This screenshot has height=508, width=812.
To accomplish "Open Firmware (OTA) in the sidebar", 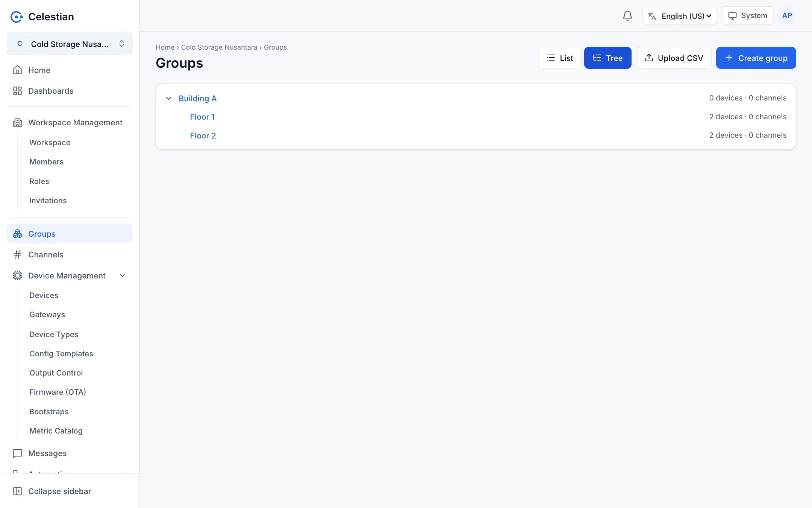I will click(x=58, y=392).
